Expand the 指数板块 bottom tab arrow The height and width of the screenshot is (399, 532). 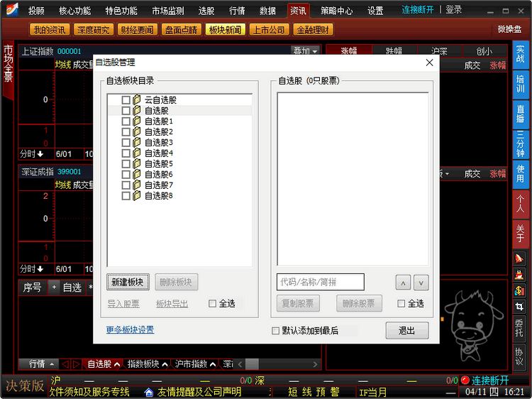(x=165, y=364)
